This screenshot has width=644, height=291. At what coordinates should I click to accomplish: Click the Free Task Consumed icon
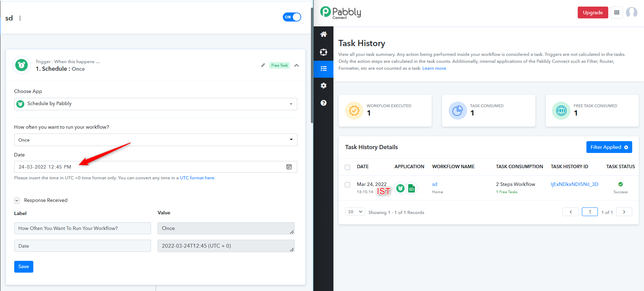[561, 111]
